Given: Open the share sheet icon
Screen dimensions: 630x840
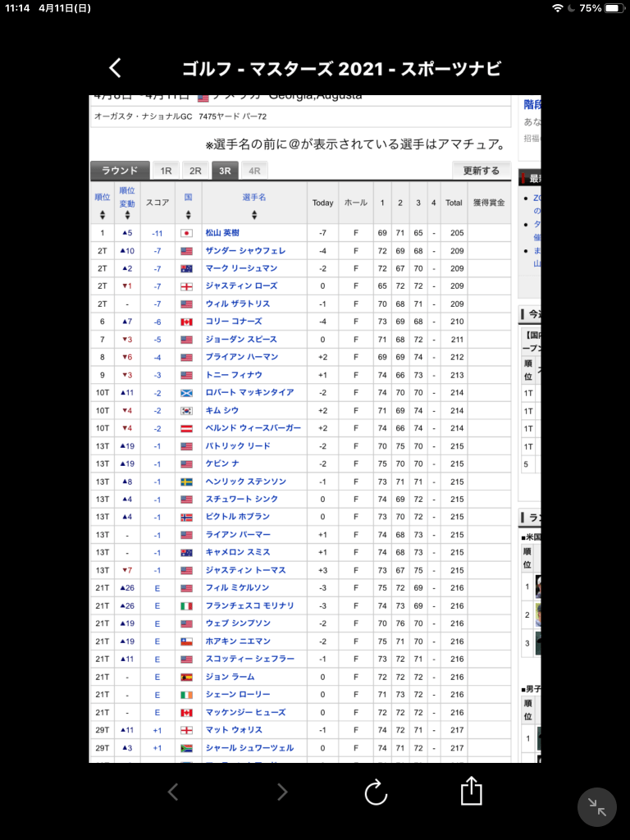Looking at the screenshot, I should 471,791.
